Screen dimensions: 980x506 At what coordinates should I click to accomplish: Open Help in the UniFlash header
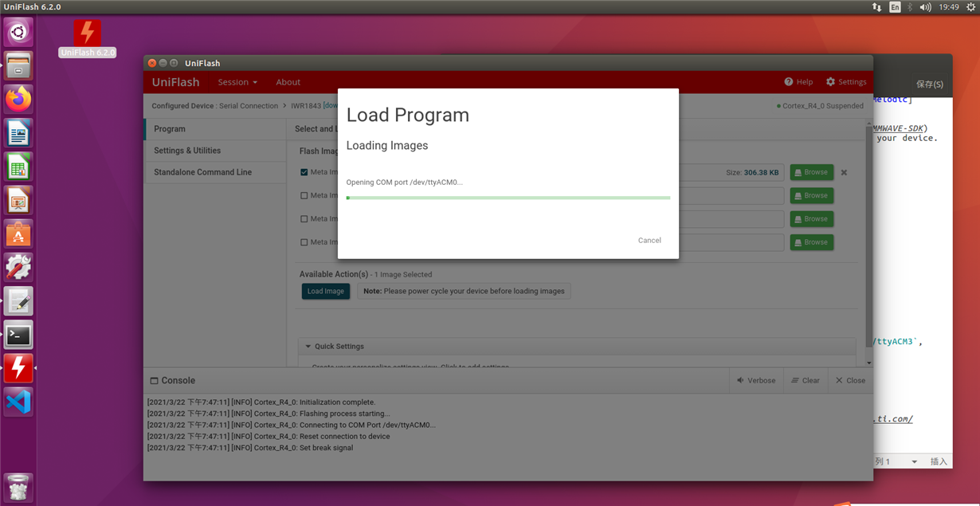tap(798, 82)
